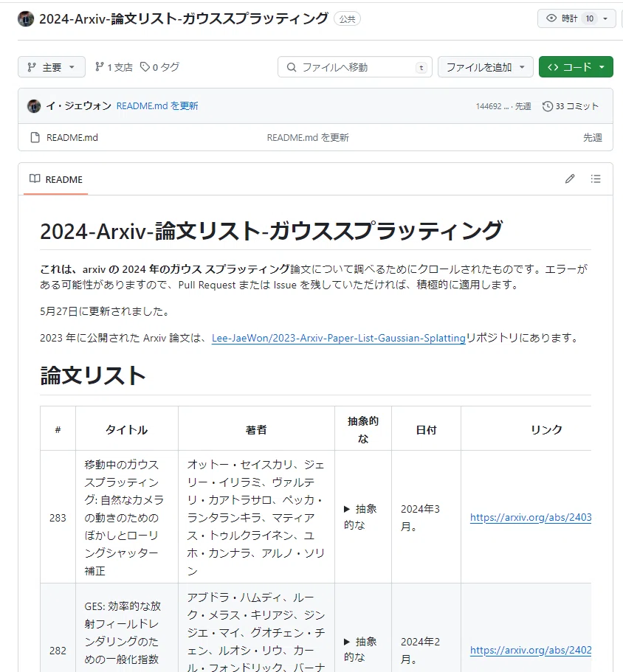Viewport: 623px width, 672px height.
Task: Focus the ファイルへ移動 search field
Action: (355, 67)
